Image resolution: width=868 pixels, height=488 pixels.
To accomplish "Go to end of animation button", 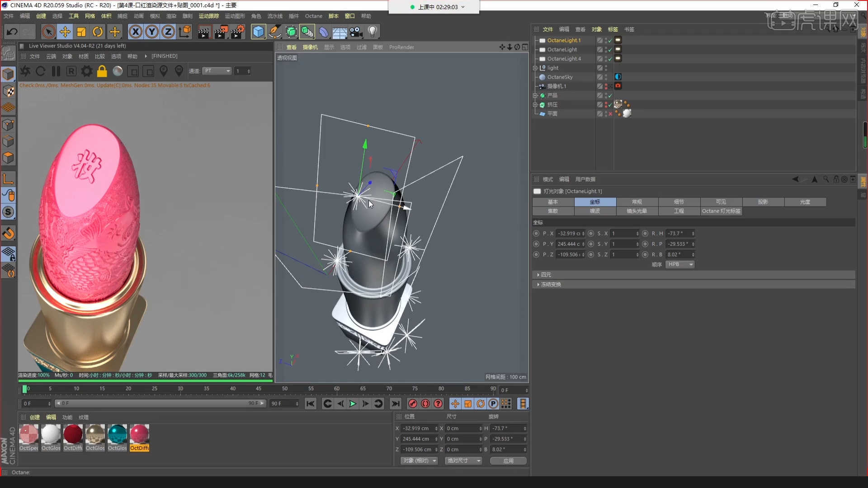I will click(x=396, y=404).
